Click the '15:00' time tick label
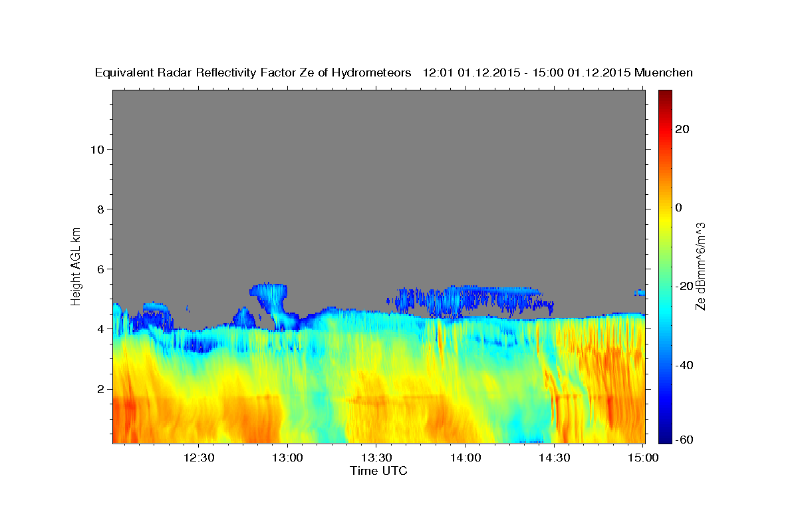This screenshot has height=532, width=798. (642, 458)
